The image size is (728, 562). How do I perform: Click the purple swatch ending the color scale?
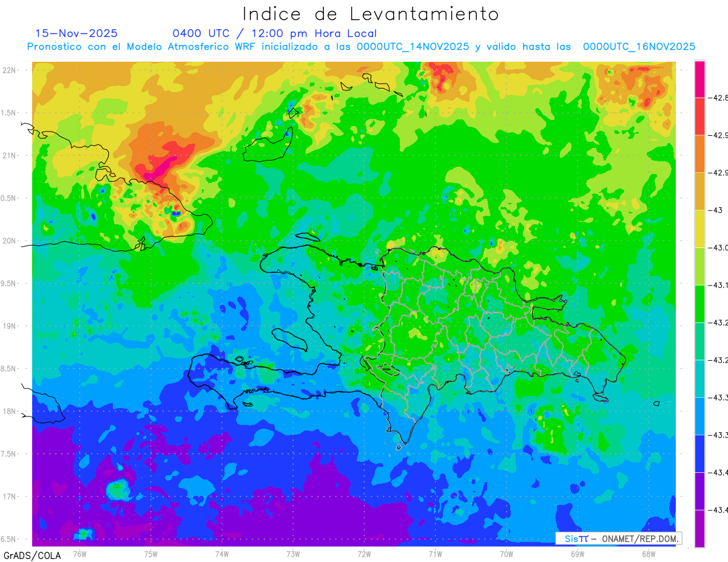(x=699, y=529)
